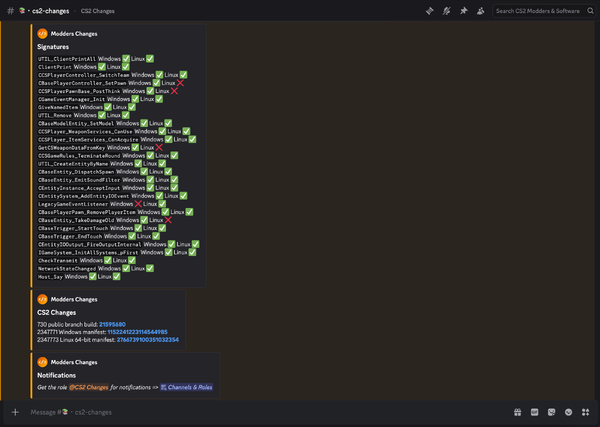Click the Linux green check in the LegacyGameEventListener row
This screenshot has width=600, height=427.
point(162,204)
